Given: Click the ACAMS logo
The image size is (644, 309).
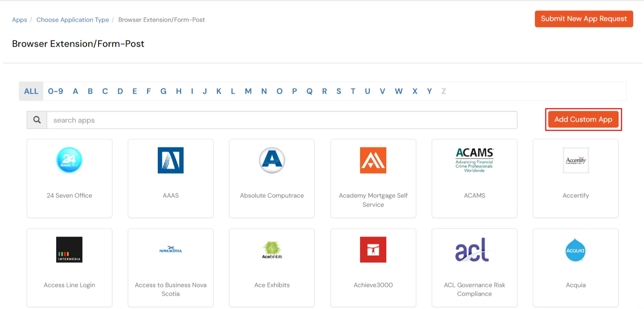Looking at the screenshot, I should click(x=474, y=160).
